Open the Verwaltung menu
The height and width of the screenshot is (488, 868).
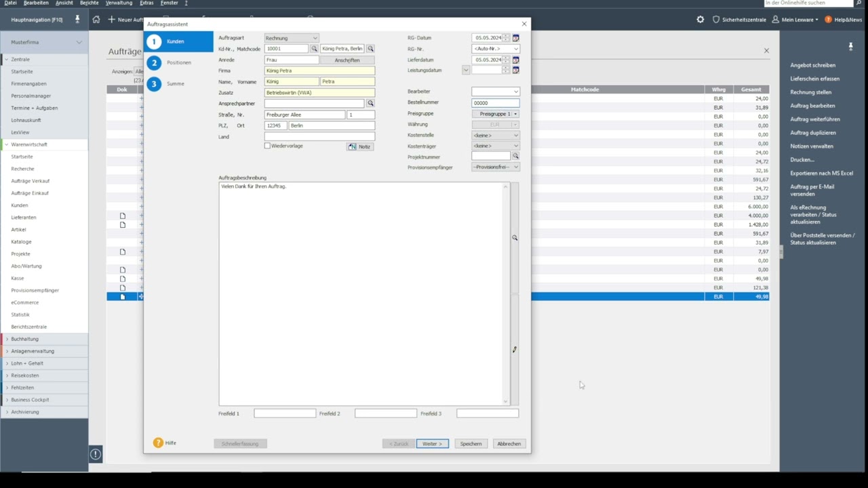[x=119, y=3]
